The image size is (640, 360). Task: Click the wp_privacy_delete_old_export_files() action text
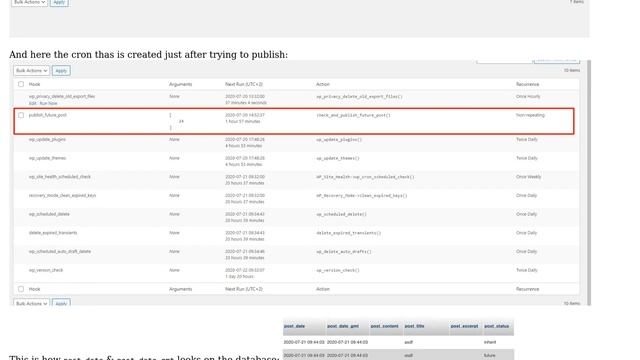[x=359, y=97]
